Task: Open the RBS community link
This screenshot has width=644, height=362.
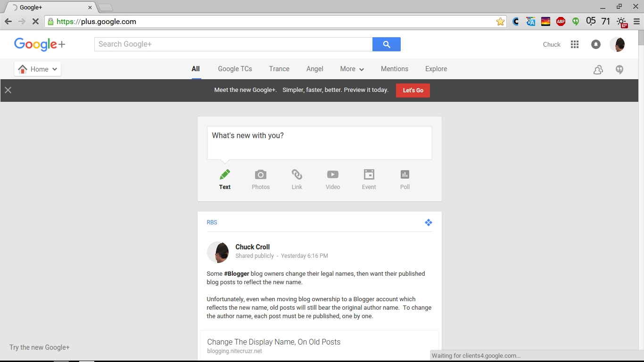Action: click(x=212, y=222)
